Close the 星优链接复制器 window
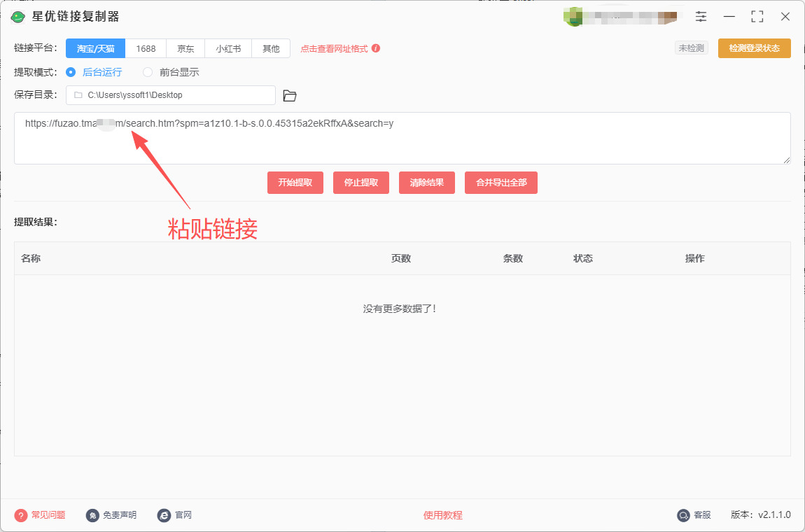The height and width of the screenshot is (532, 805). point(785,16)
